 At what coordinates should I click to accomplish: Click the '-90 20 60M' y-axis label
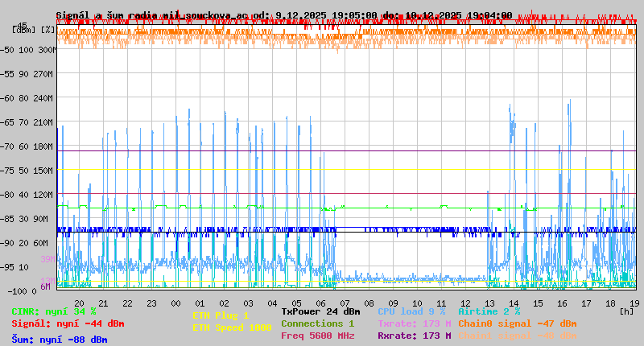pos(24,243)
